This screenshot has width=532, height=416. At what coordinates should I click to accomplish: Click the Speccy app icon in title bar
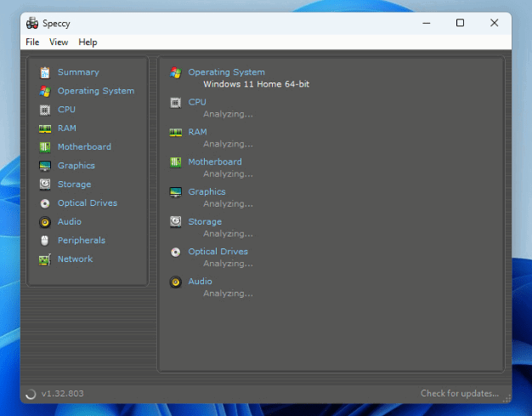(32, 23)
